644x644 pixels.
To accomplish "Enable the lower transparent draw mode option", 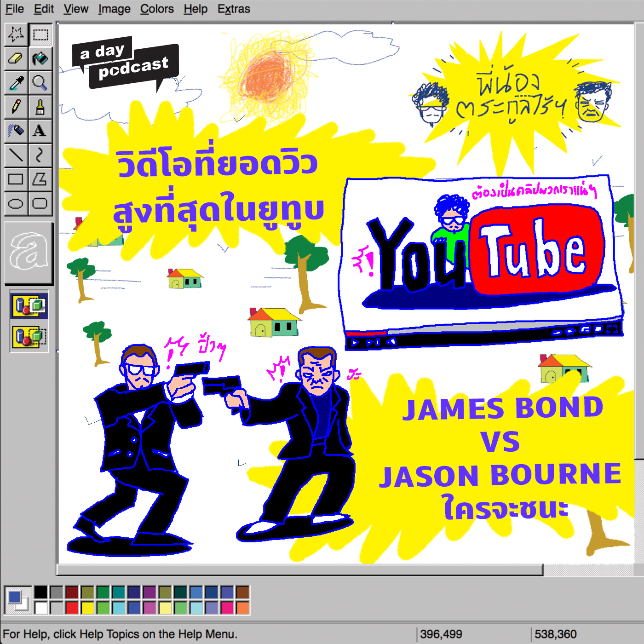I will (x=29, y=337).
